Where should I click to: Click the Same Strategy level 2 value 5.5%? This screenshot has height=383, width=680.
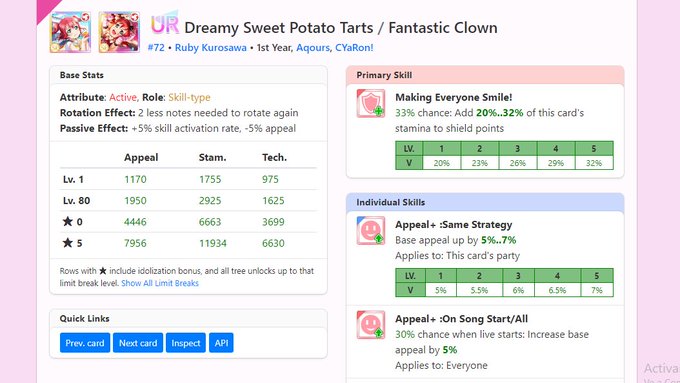479,290
